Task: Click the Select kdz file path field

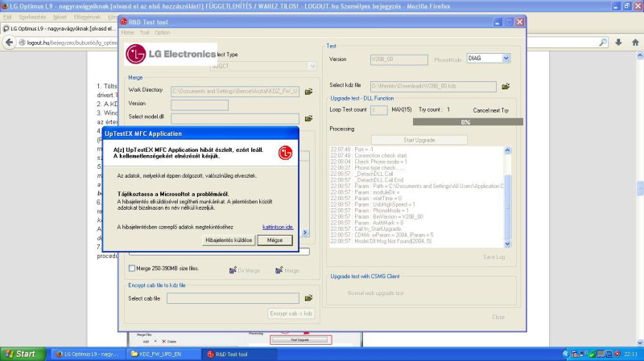Action: [x=433, y=86]
